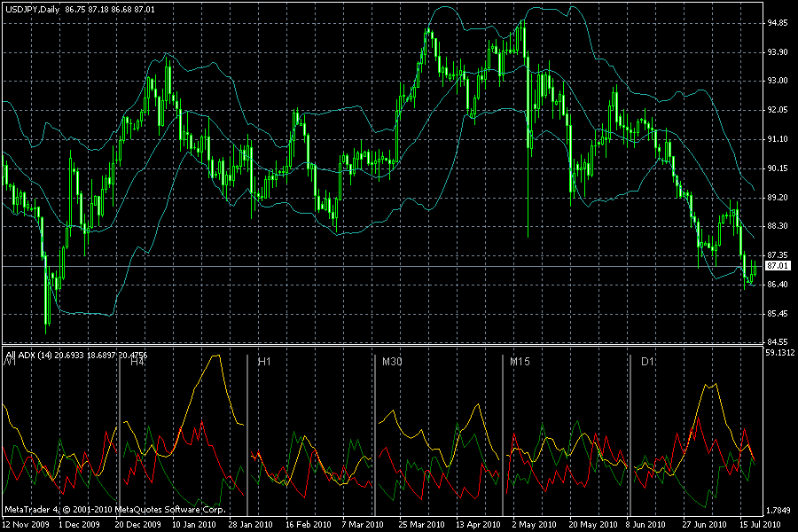This screenshot has width=798, height=532.
Task: Click the 1.7849 indicator scale minimum value
Action: coord(779,511)
